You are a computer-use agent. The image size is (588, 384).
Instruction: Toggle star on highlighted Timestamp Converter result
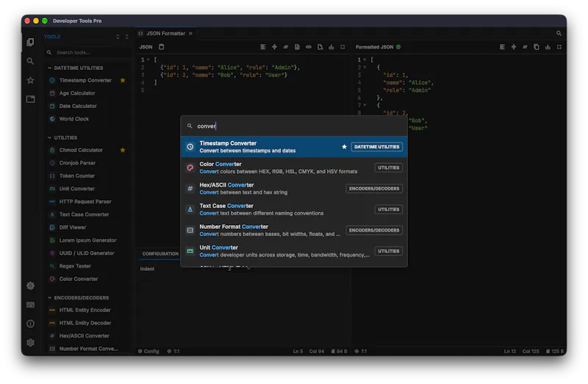[344, 147]
